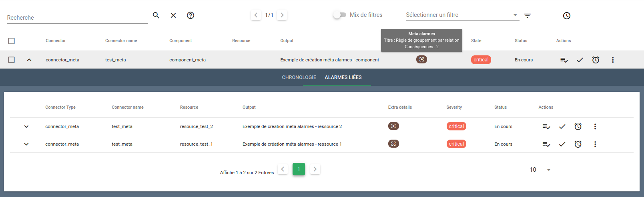644x197 pixels.
Task: Click meta alarm icon on component_meta row
Action: coord(421,59)
